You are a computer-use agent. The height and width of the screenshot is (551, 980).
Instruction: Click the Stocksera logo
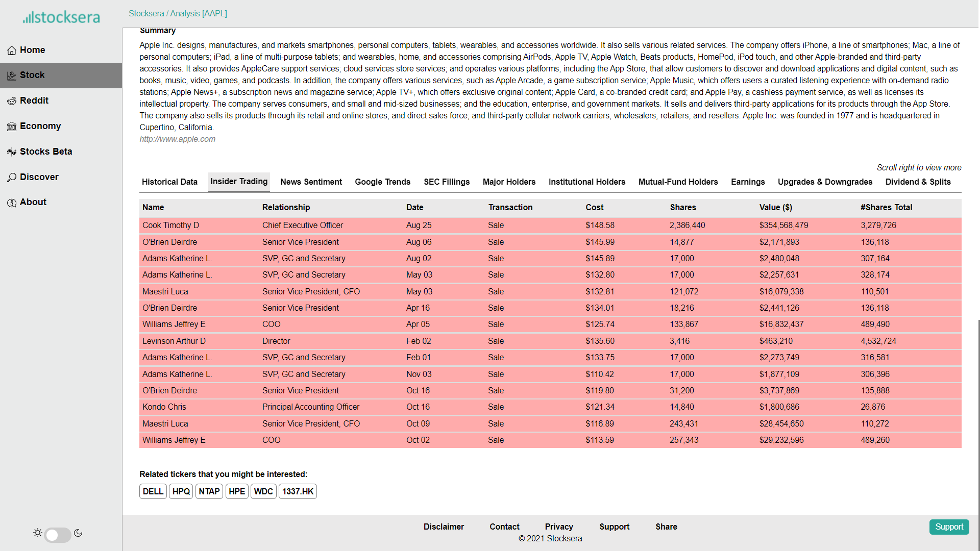[x=61, y=17]
